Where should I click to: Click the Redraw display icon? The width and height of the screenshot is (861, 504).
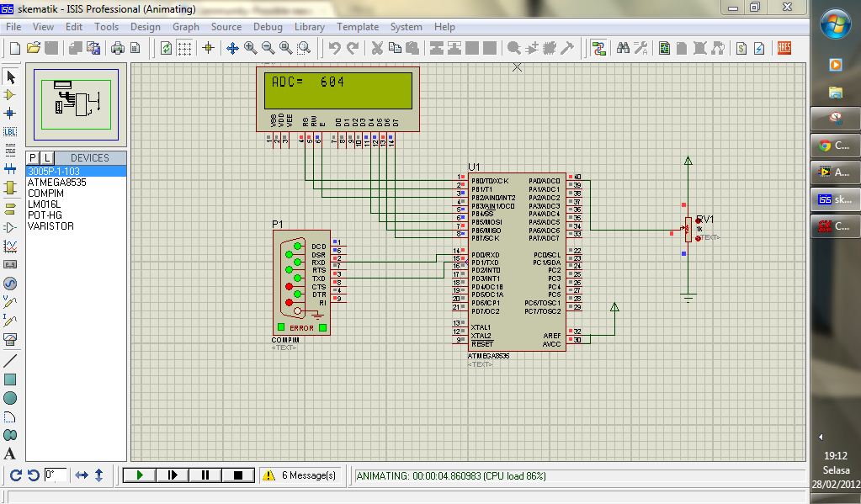(x=166, y=48)
